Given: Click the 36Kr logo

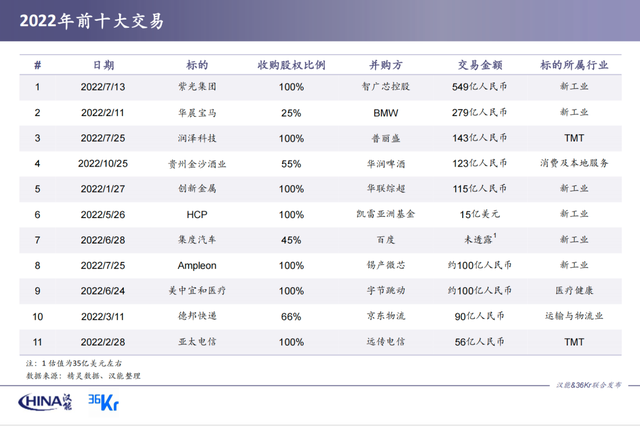Looking at the screenshot, I should pyautogui.click(x=104, y=402).
